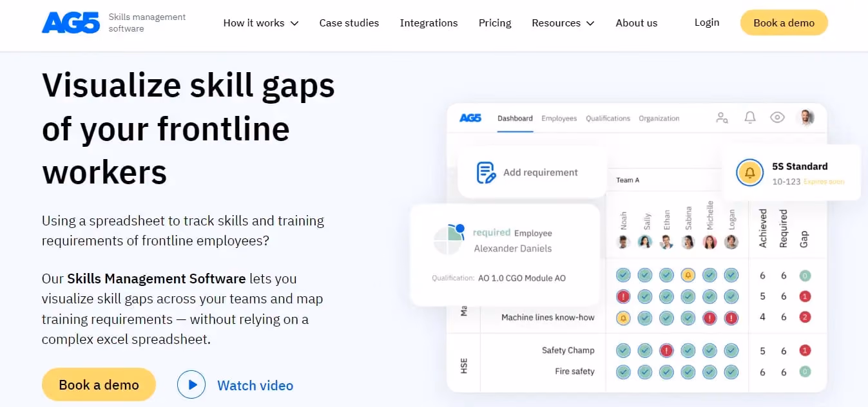Toggle Ethan's red alert on Safety Champ
The height and width of the screenshot is (407, 868).
(x=666, y=350)
